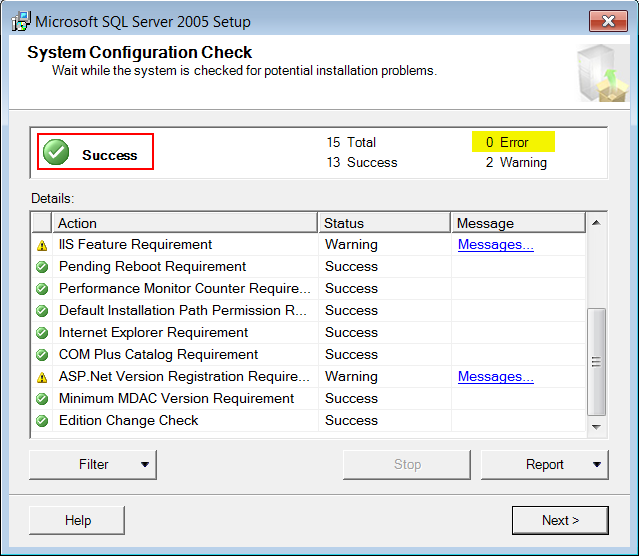Viewport: 639px width, 556px height.
Task: Select the IIS Feature Requirement row text
Action: point(135,245)
